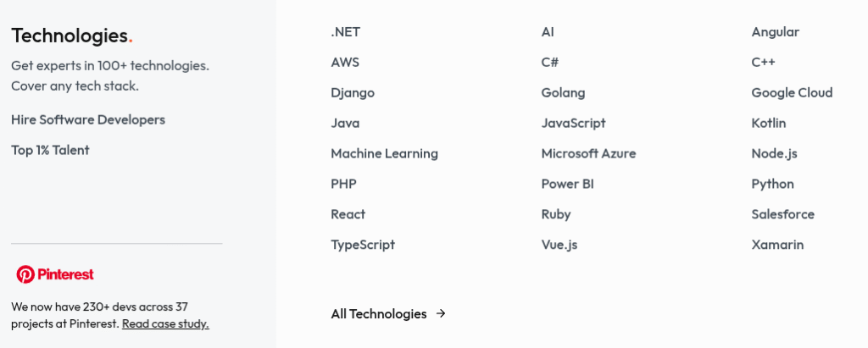Click the arrow next to All Technologies

(x=441, y=313)
